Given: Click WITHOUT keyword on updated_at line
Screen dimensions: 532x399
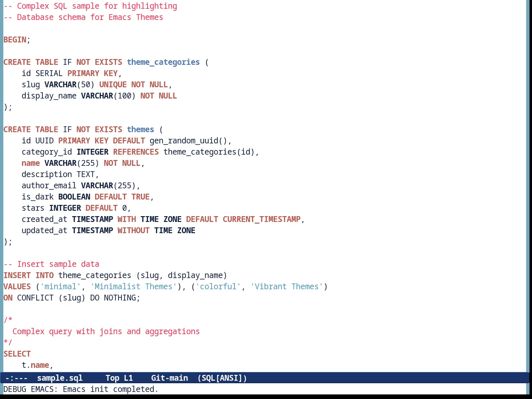Looking at the screenshot, I should (133, 230).
